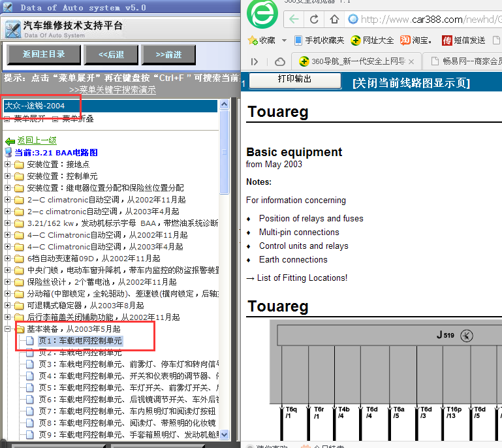This screenshot has width=502, height=448.
Task: Expand 保险丝设计 folder node
Action: pyautogui.click(x=7, y=282)
